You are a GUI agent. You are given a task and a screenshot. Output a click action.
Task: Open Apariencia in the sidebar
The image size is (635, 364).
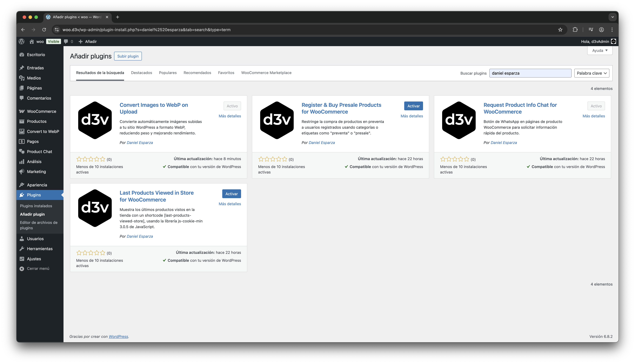[40, 185]
